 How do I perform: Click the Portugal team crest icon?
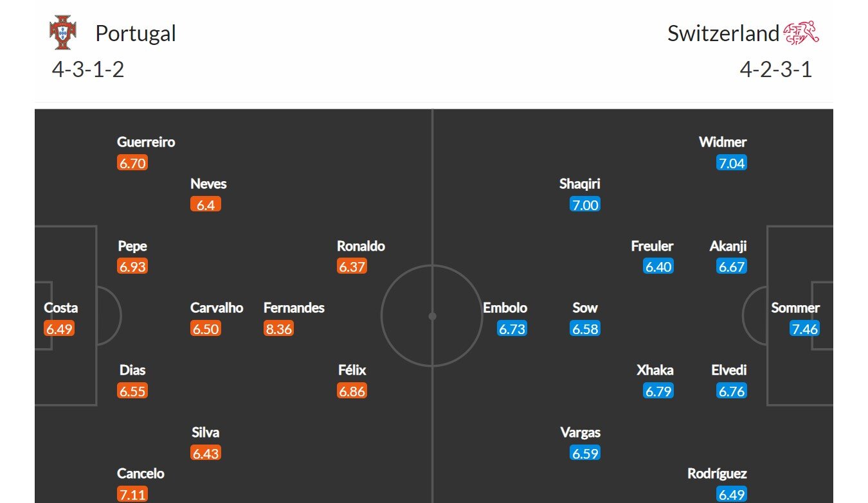click(62, 33)
